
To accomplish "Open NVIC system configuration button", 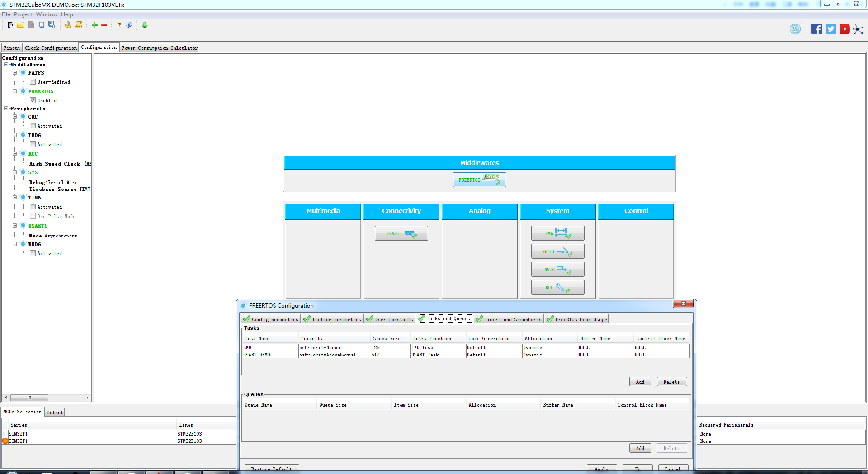I will (x=557, y=270).
